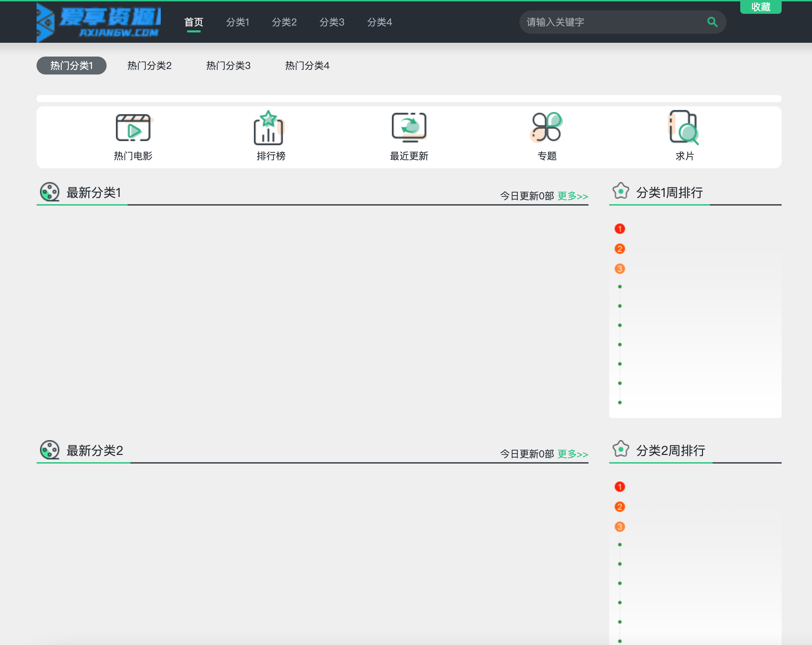The height and width of the screenshot is (645, 812).
Task: Open the 专题 clover icon
Action: tap(546, 127)
